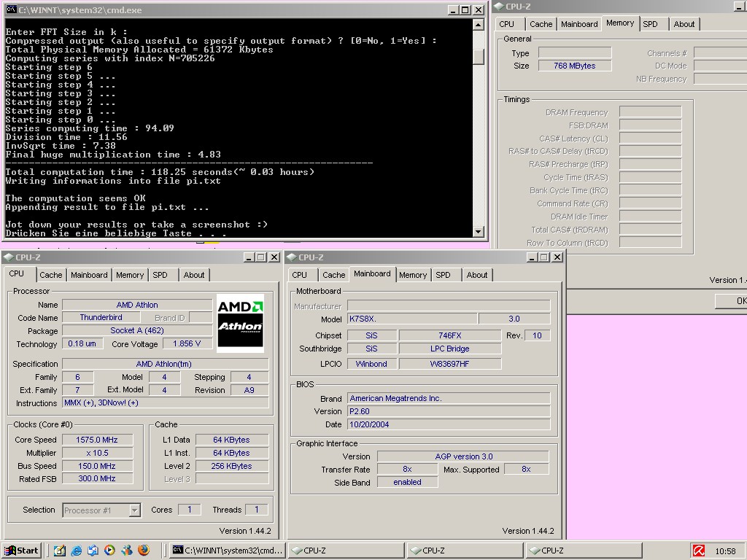The width and height of the screenshot is (747, 560).
Task: Switch to cmd.exe taskbar button
Action: click(228, 551)
